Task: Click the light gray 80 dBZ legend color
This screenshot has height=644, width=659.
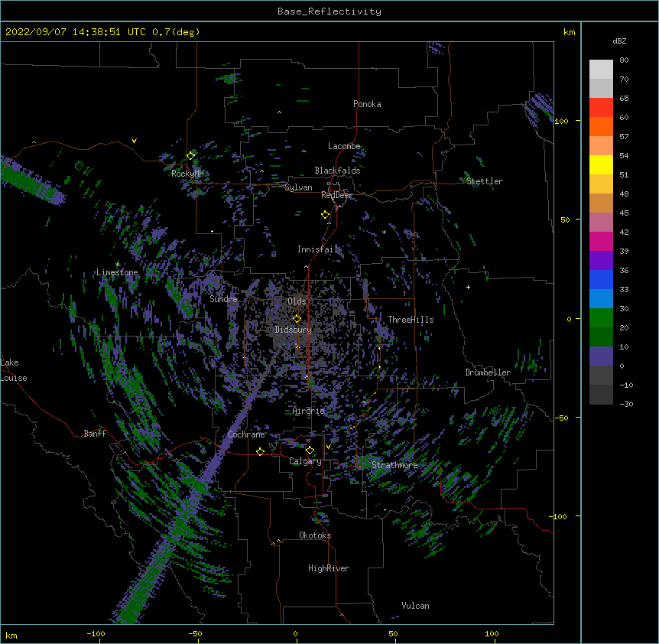Action: click(x=601, y=69)
